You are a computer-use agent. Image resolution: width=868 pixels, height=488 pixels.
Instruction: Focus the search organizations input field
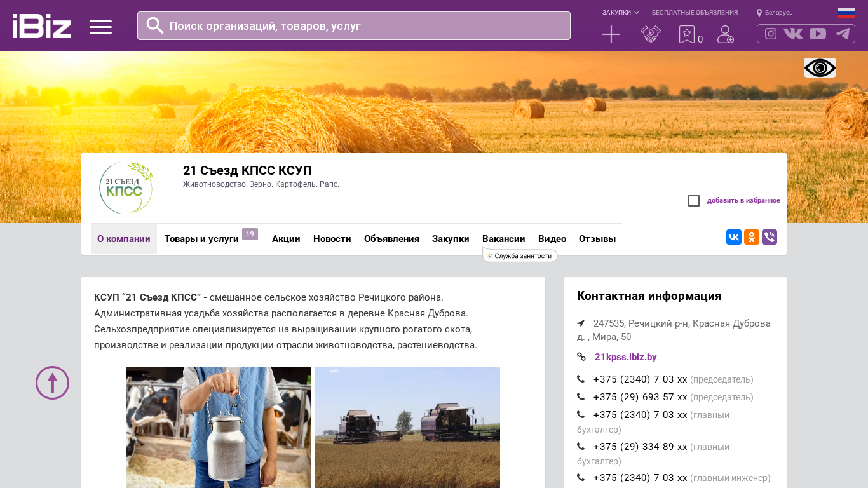(354, 25)
